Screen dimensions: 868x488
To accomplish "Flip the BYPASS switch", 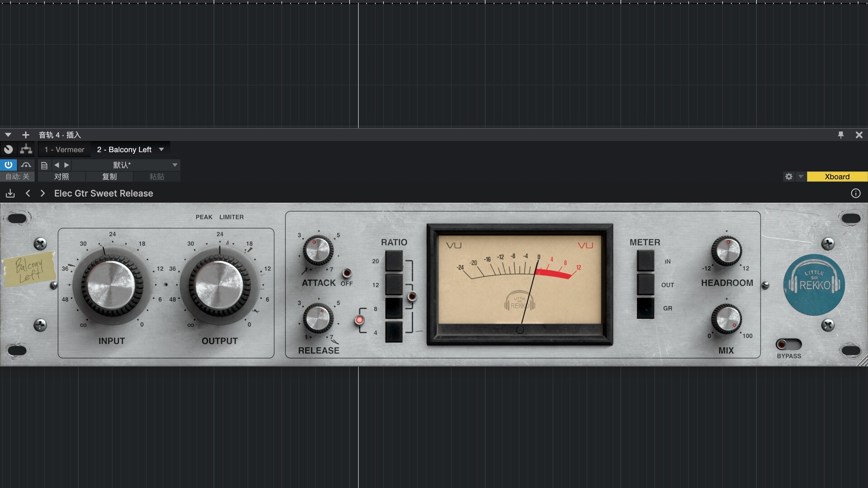I will (788, 344).
